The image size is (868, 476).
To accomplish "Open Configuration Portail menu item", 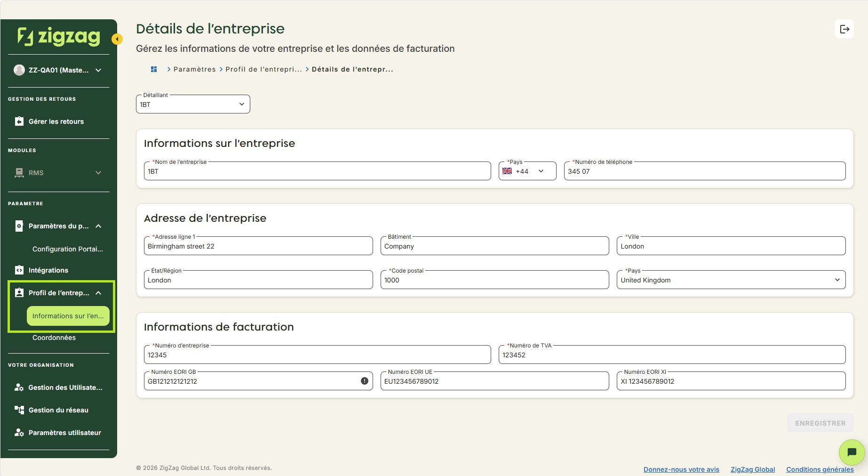I will click(68, 249).
